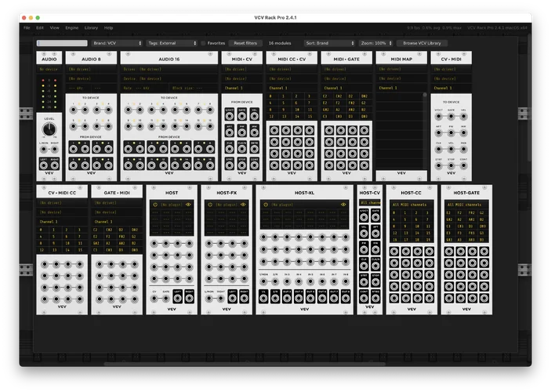551x392 pixels.
Task: Click the STOP jack on CV-MIDI module
Action: click(x=451, y=165)
